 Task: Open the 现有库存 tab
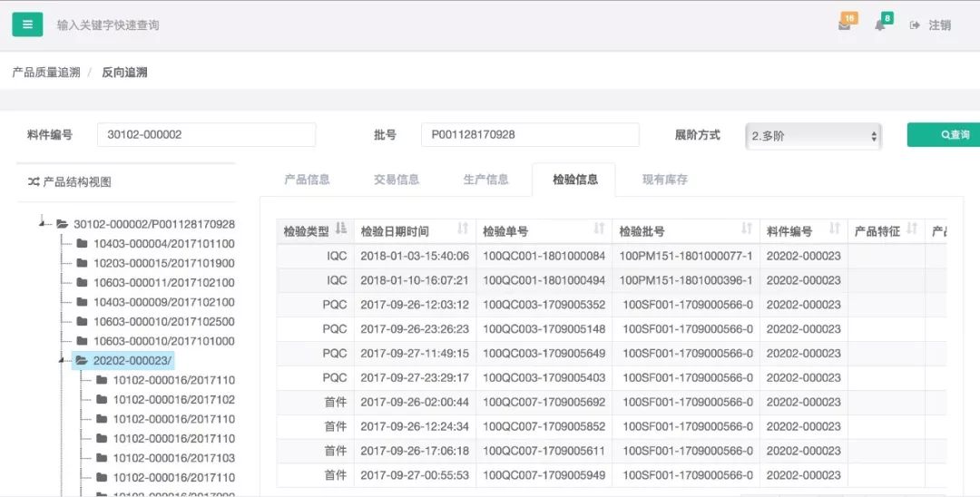[x=665, y=180]
